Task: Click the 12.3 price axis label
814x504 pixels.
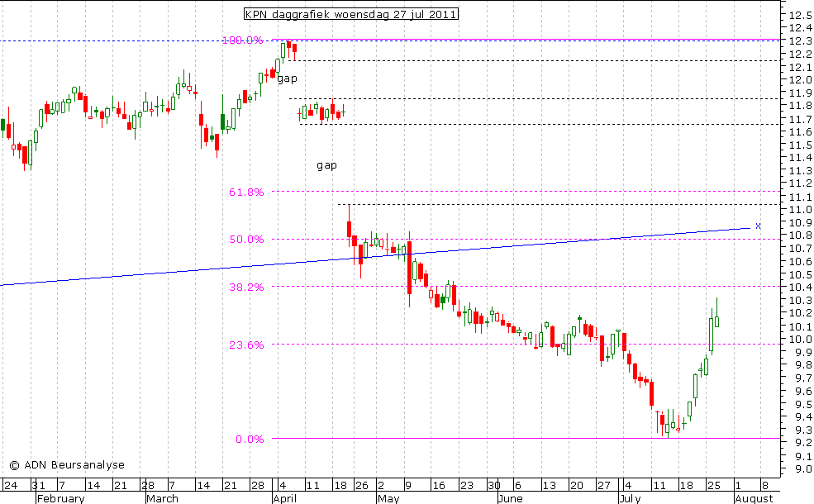Action: 801,41
